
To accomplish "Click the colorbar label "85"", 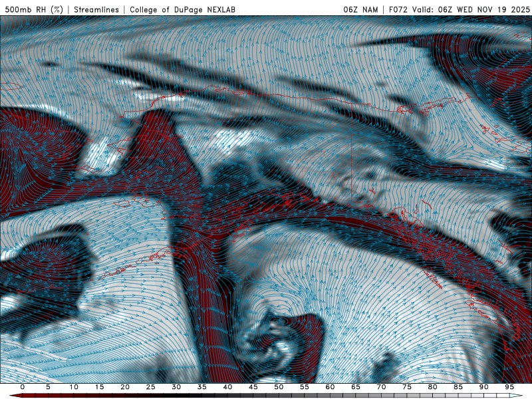I will click(458, 387).
